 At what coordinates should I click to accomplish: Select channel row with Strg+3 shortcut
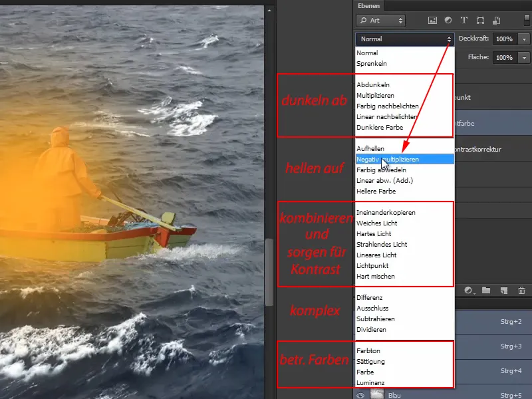point(493,346)
